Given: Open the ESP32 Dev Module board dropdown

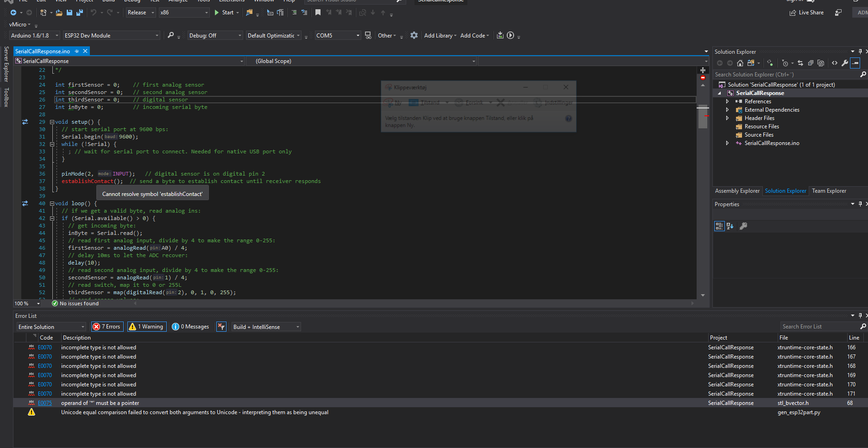Looking at the screenshot, I should (112, 35).
